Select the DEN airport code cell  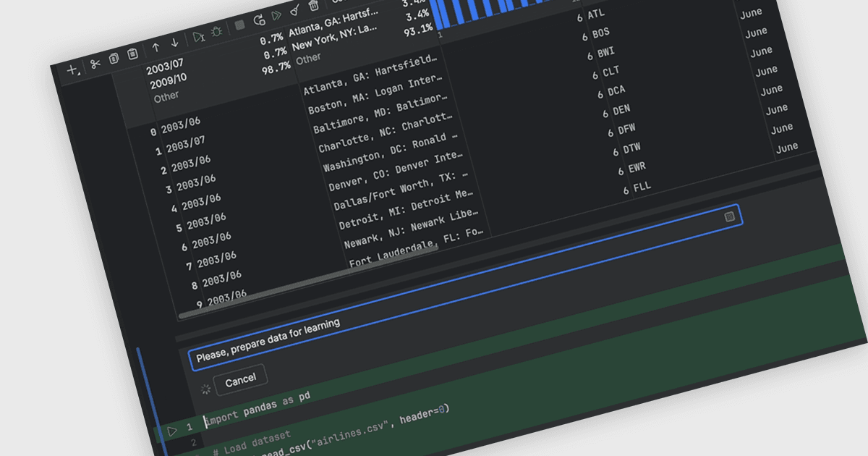621,110
